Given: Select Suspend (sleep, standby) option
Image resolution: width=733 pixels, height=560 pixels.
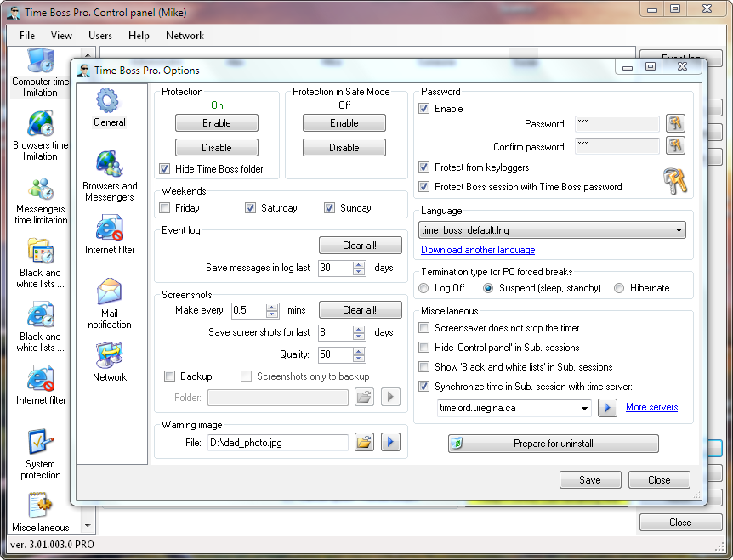Looking at the screenshot, I should click(x=487, y=288).
